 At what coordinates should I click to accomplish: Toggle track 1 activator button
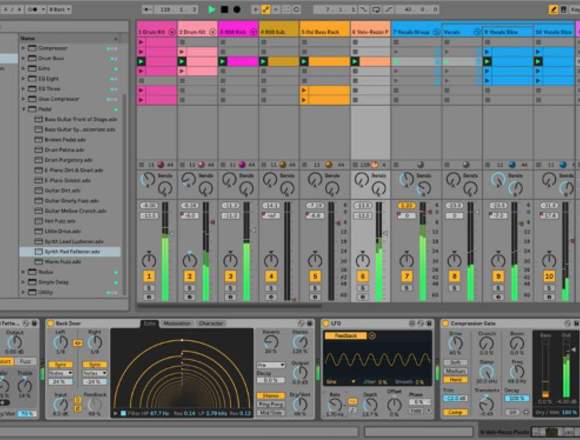pos(149,276)
